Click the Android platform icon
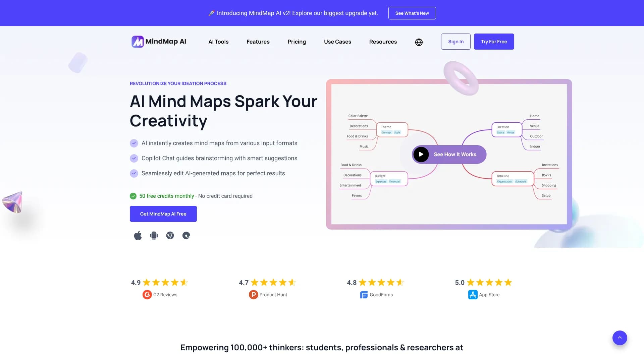This screenshot has height=362, width=644. tap(154, 236)
